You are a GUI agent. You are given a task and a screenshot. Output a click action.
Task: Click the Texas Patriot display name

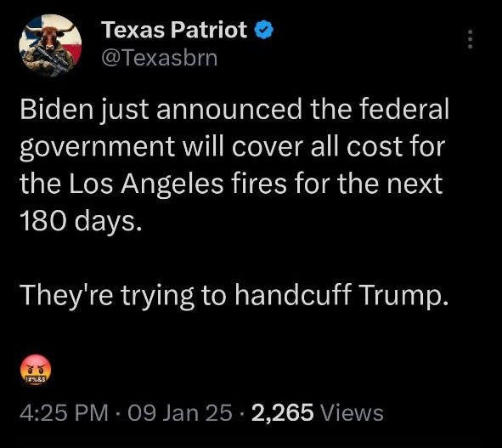pos(174,30)
